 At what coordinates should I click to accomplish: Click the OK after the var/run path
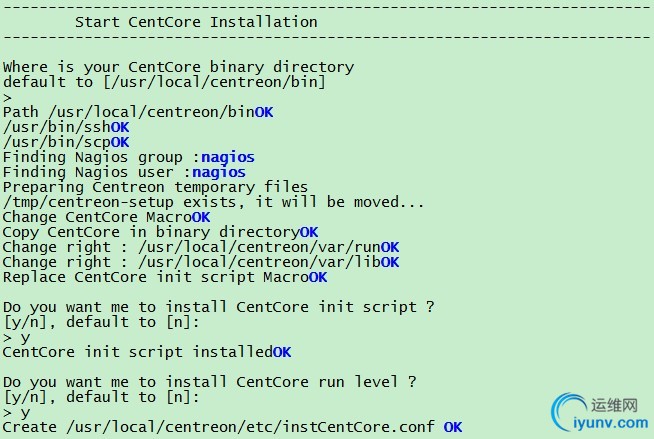(390, 247)
